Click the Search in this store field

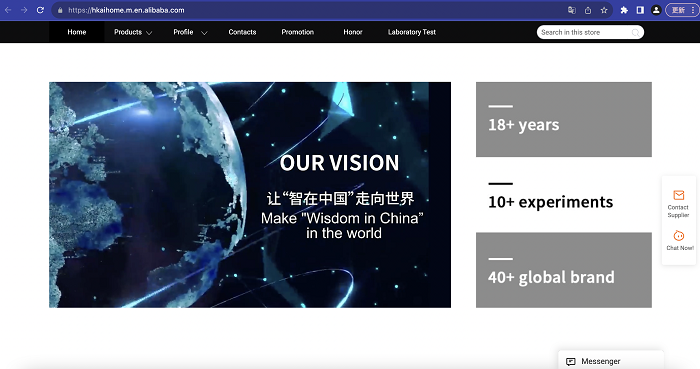pyautogui.click(x=590, y=32)
